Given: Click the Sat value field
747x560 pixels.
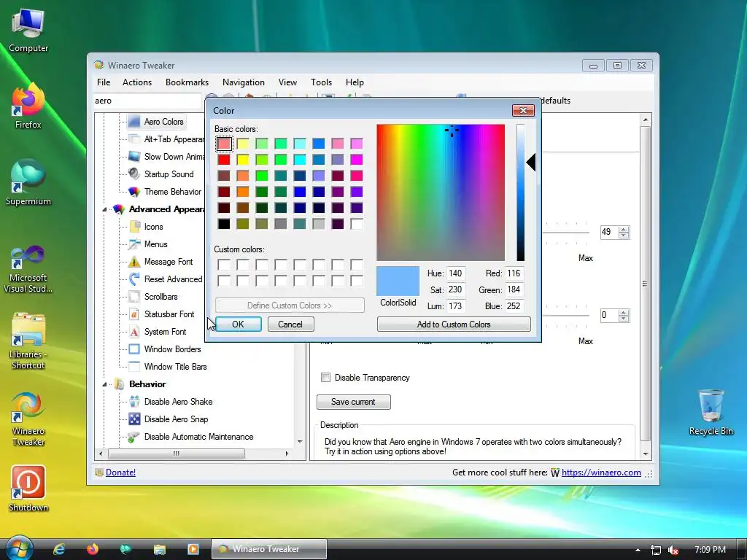Looking at the screenshot, I should [456, 289].
